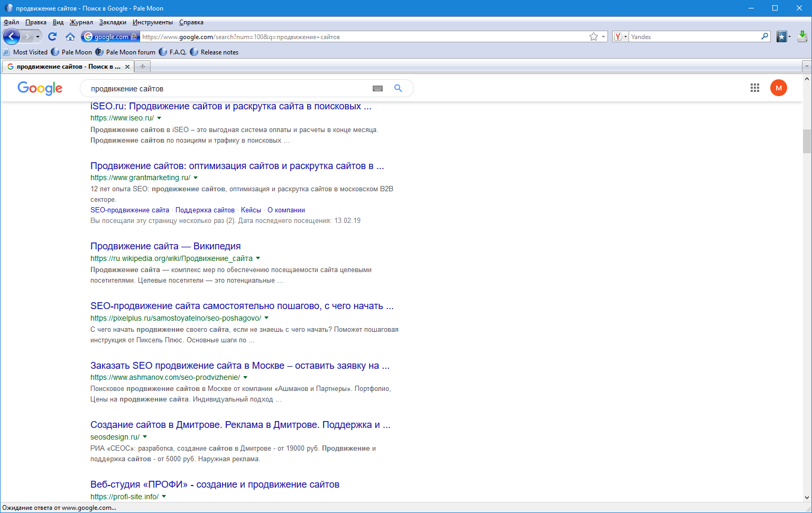Viewport: 812px width, 513px height.
Task: Click the magnifier in the Yandex search box
Action: coord(764,36)
